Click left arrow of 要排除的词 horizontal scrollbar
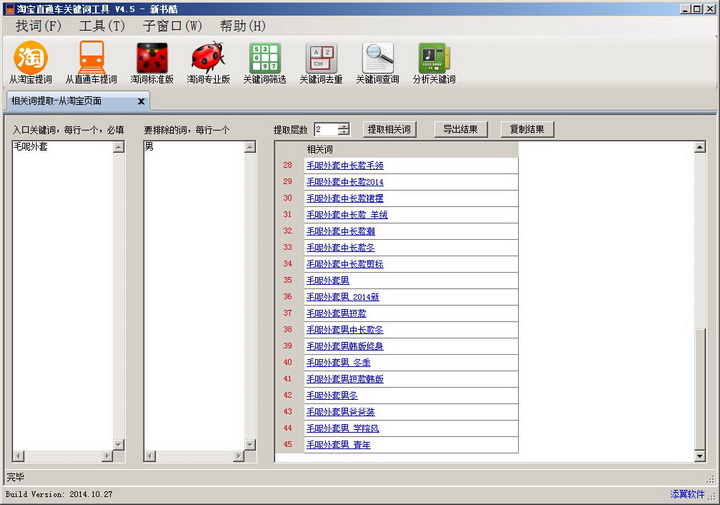The height and width of the screenshot is (505, 720). pyautogui.click(x=150, y=456)
